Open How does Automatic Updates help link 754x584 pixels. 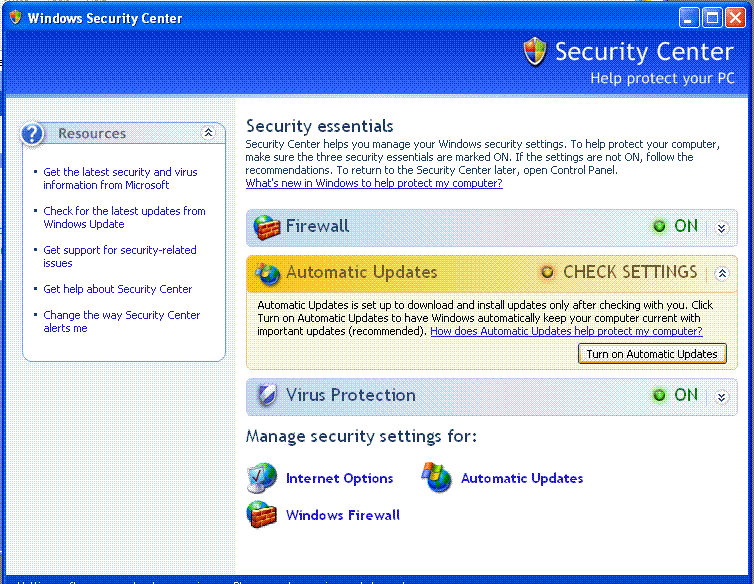coord(566,331)
